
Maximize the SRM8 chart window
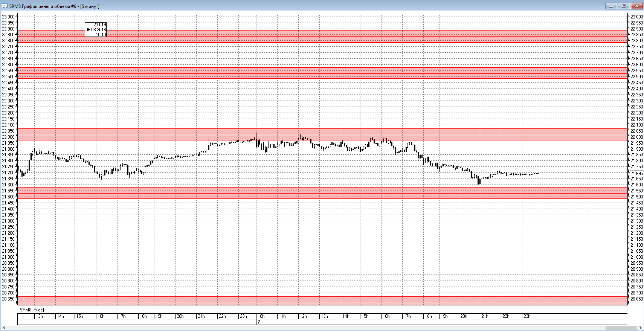click(x=624, y=6)
